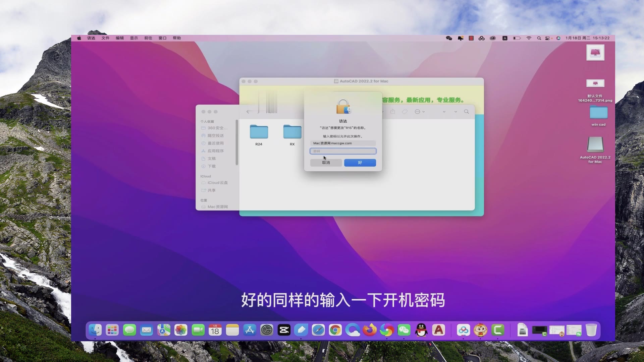Click the WeChat menu bar icon
The width and height of the screenshot is (644, 362).
coord(449,38)
